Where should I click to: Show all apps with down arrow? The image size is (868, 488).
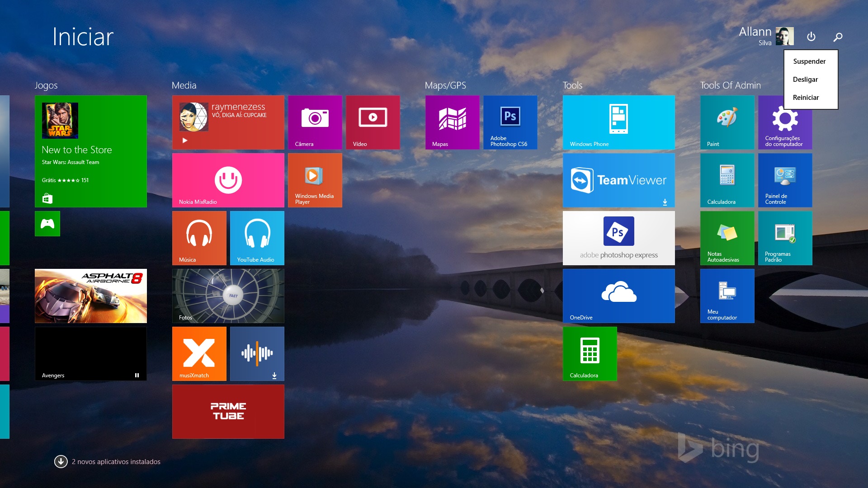coord(61,461)
